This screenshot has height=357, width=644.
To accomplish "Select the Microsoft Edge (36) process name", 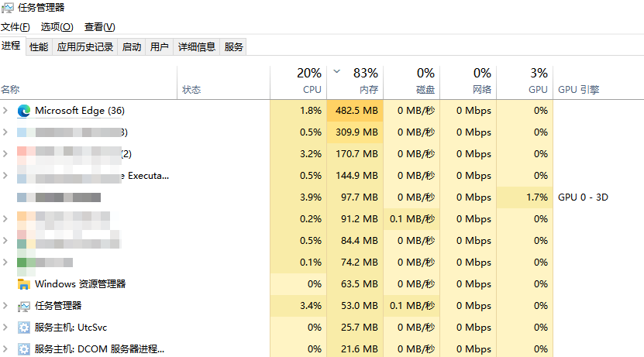I will click(x=80, y=111).
